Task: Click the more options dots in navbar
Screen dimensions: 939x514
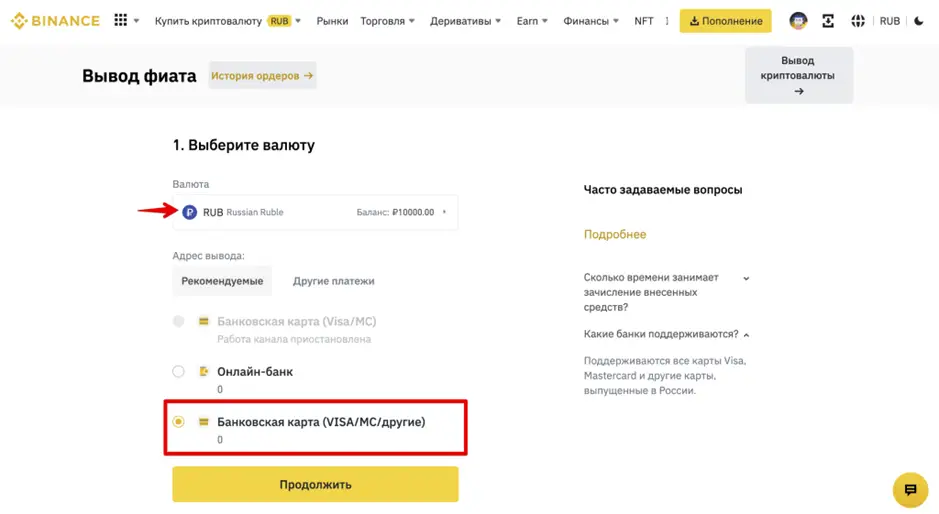Action: (x=667, y=21)
